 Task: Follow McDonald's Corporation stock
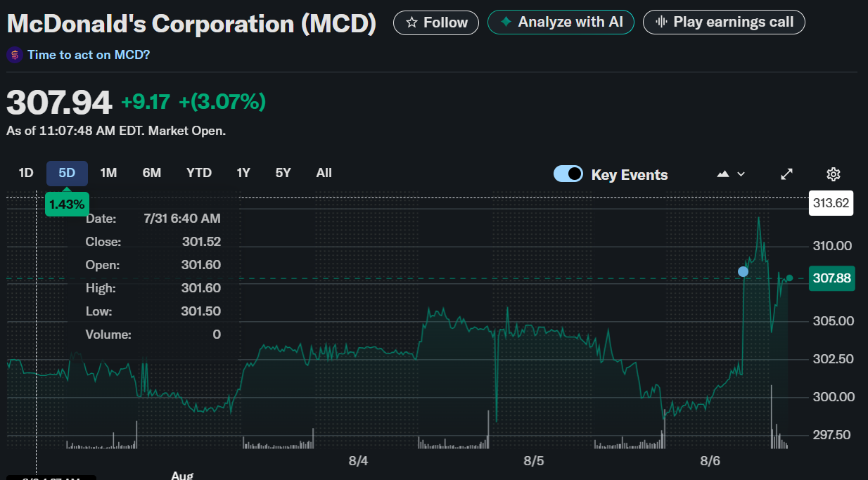436,22
